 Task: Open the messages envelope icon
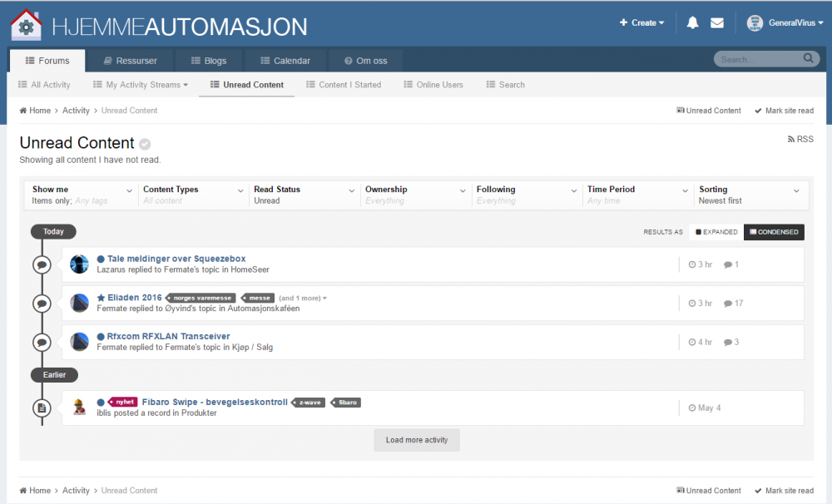(x=717, y=23)
